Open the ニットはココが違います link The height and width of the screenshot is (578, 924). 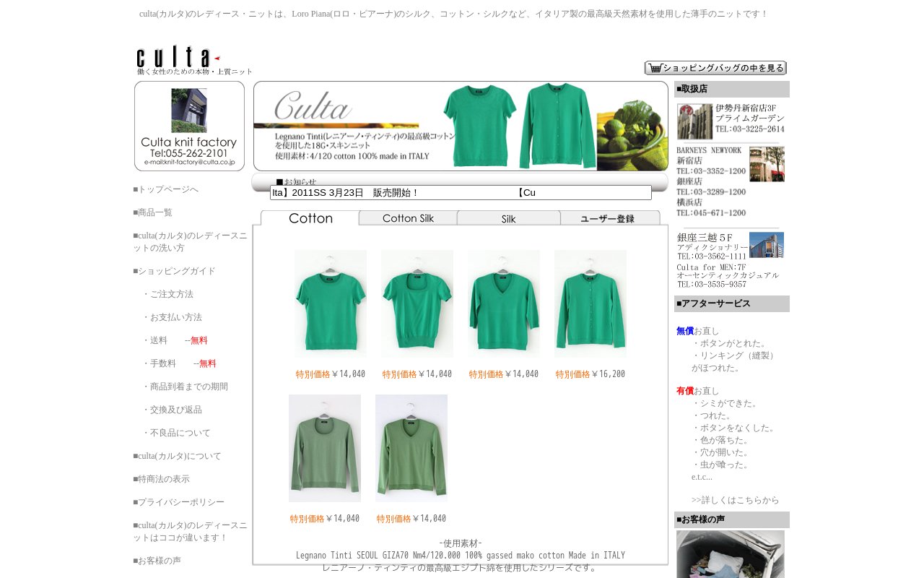tap(190, 532)
